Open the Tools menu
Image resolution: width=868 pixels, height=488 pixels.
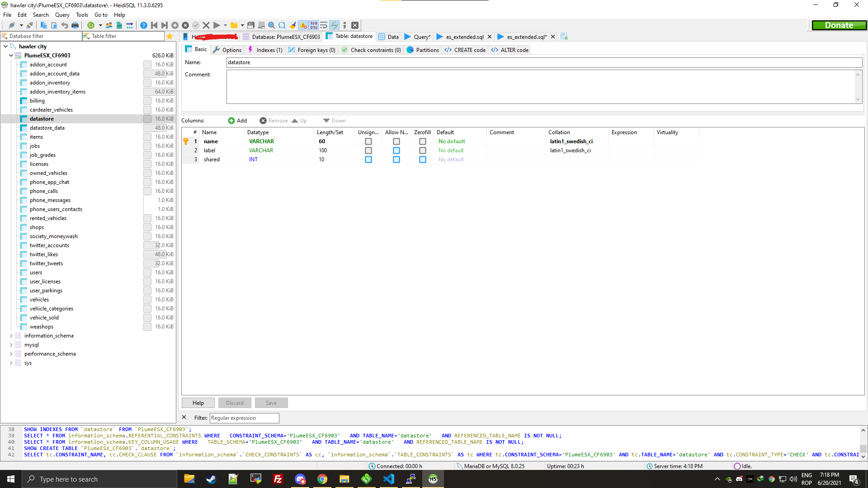(82, 15)
